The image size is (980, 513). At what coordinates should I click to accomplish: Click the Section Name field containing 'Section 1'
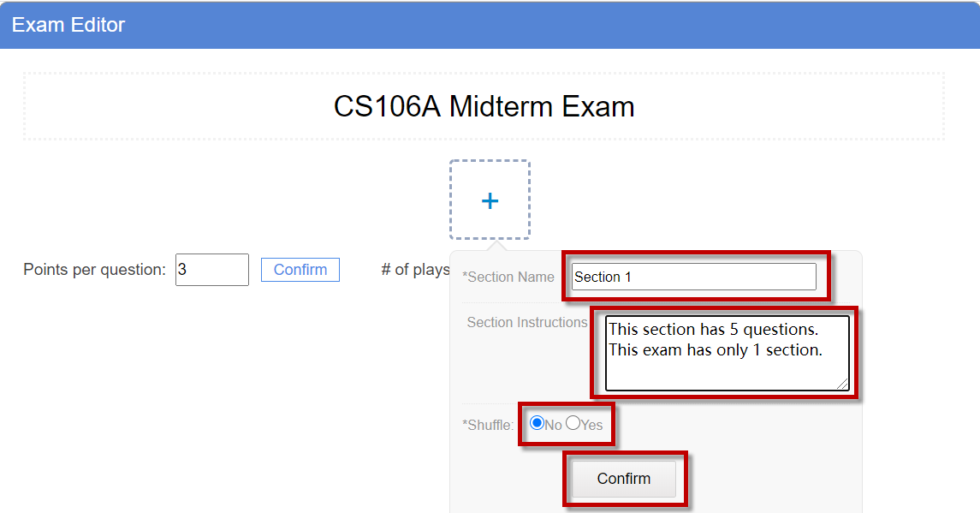[694, 277]
